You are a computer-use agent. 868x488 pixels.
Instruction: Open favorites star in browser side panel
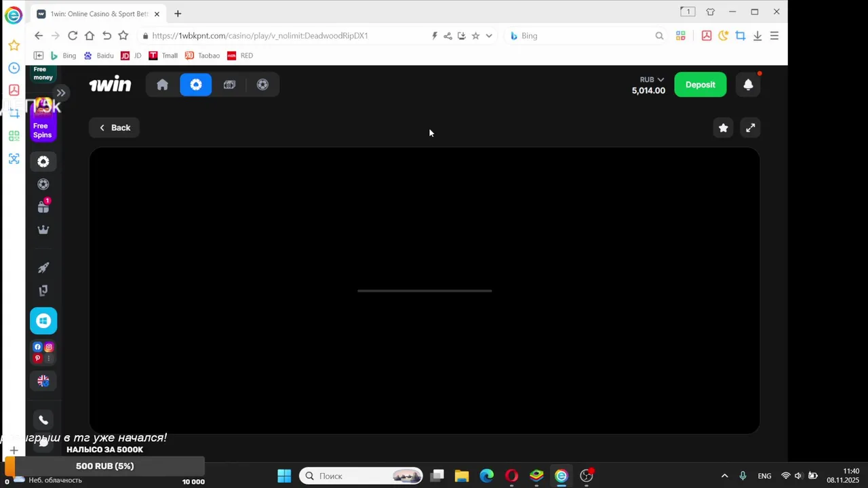tap(14, 45)
